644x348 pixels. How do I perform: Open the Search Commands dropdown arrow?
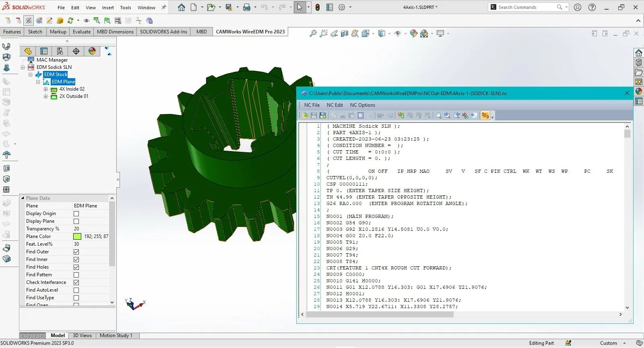(x=566, y=7)
